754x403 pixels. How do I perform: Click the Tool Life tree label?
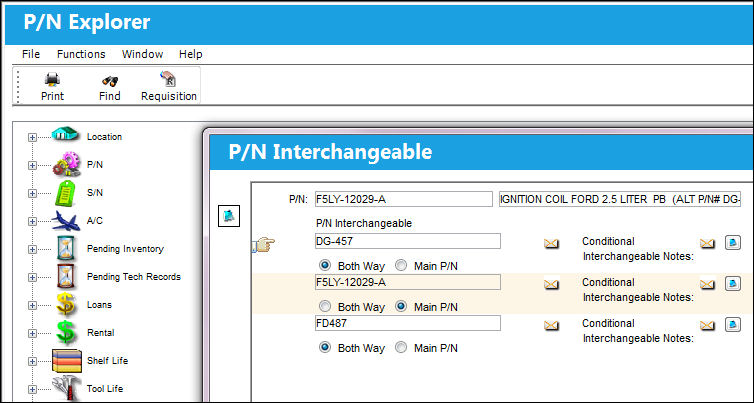coord(104,389)
